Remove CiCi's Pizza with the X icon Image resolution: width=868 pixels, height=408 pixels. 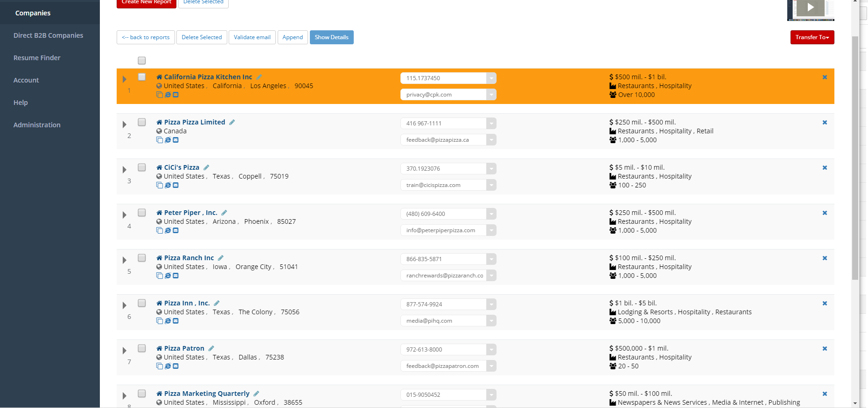pos(825,167)
